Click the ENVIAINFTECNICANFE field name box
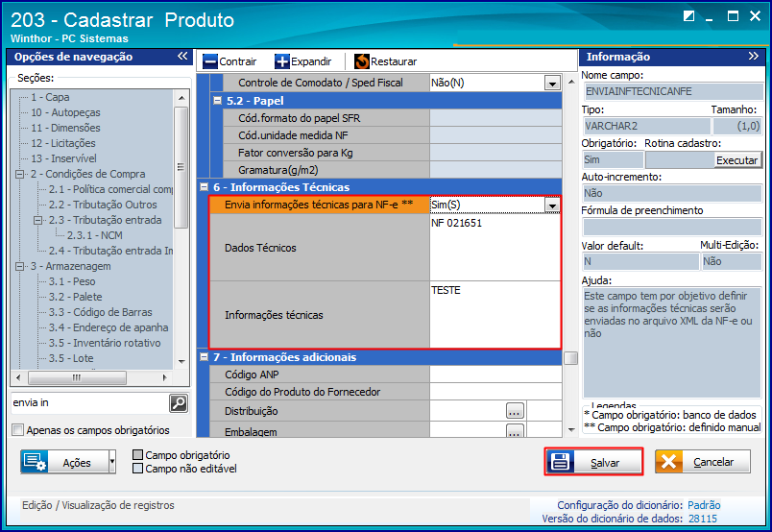The image size is (772, 532). tap(672, 91)
